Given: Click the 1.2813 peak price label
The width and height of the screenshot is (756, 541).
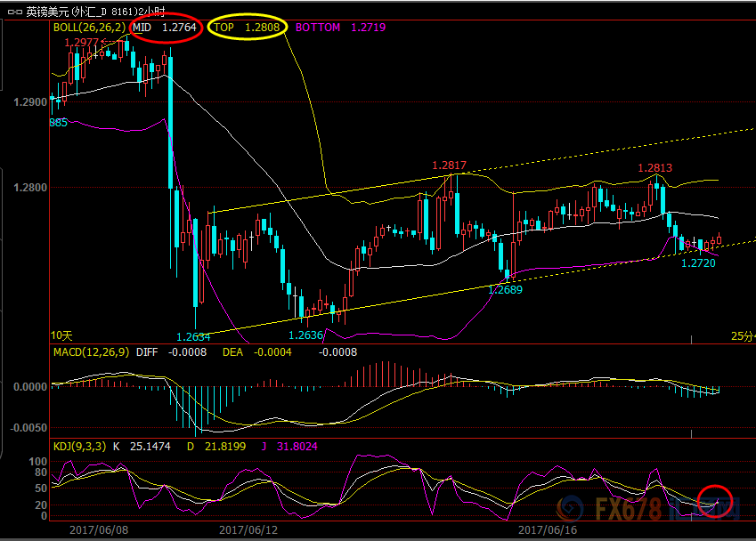Looking at the screenshot, I should 654,168.
